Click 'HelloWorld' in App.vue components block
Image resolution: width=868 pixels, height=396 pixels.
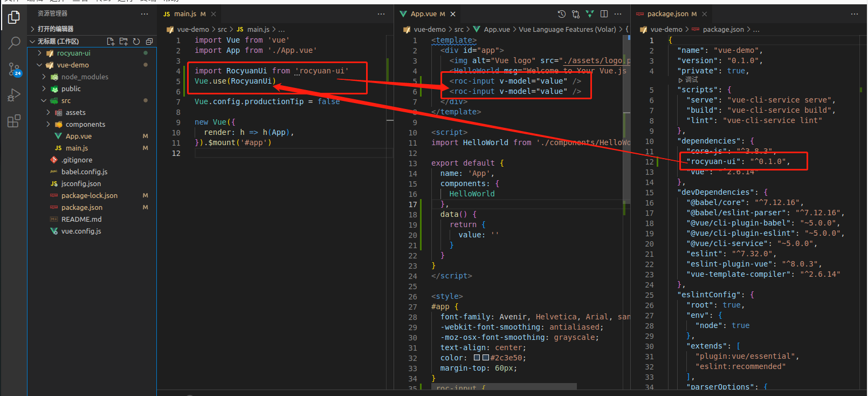(x=472, y=194)
